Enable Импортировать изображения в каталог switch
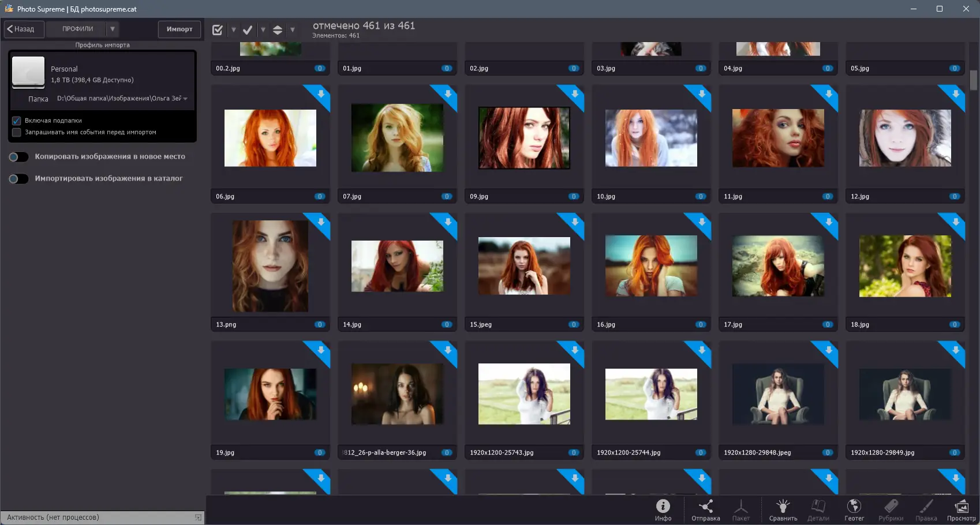Viewport: 980px width, 525px height. point(18,179)
